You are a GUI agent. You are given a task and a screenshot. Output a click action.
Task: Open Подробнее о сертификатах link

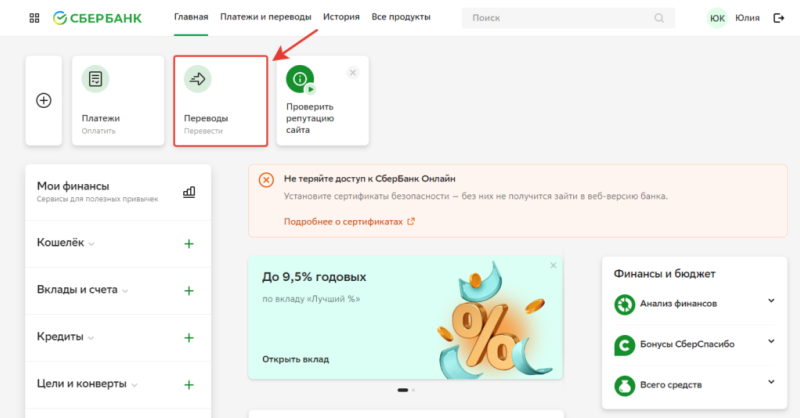coord(343,222)
